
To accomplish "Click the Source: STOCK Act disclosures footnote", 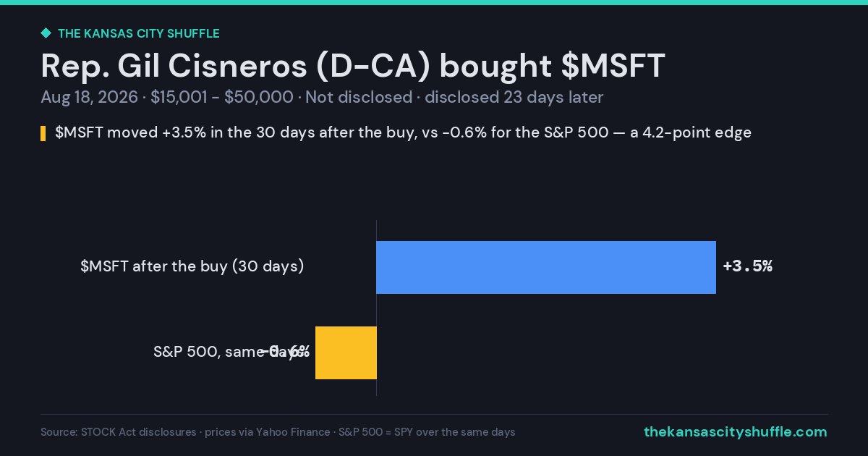I will [119, 432].
